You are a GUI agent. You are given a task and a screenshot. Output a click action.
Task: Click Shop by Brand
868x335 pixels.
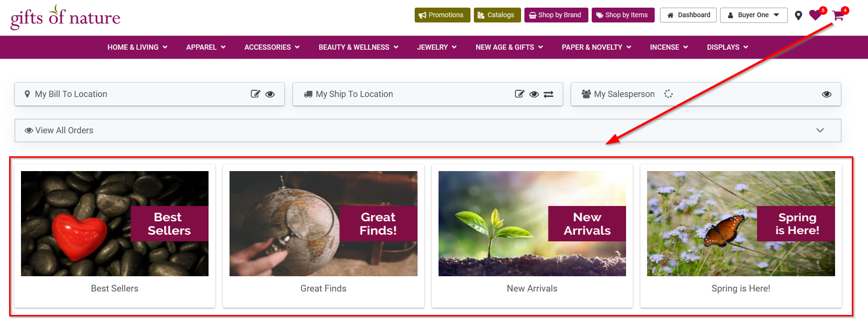point(556,15)
